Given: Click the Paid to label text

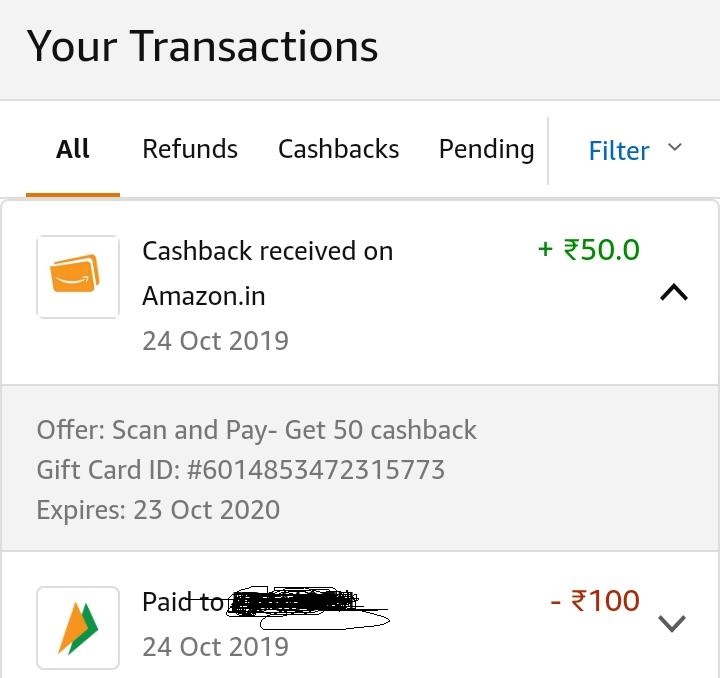Looking at the screenshot, I should click(183, 602).
